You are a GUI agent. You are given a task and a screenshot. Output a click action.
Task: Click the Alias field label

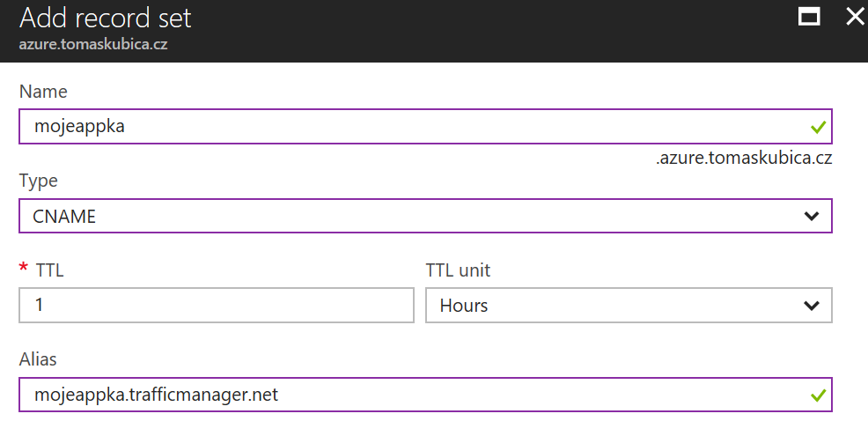point(38,359)
